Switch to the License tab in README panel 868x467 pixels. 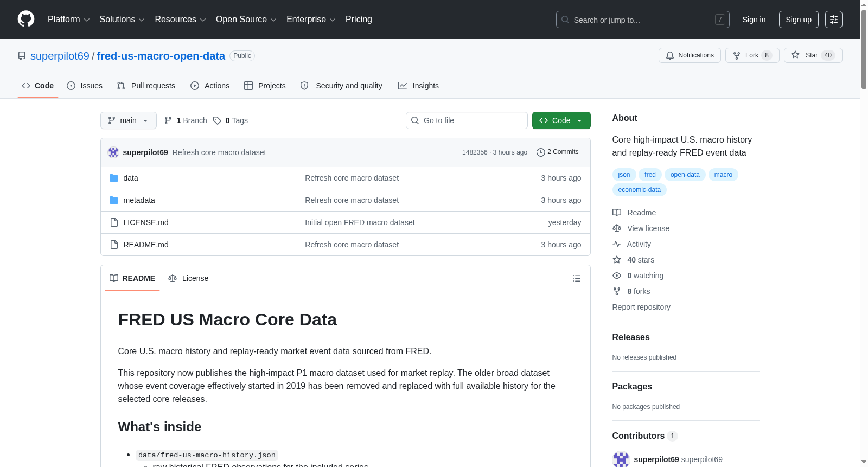[188, 278]
